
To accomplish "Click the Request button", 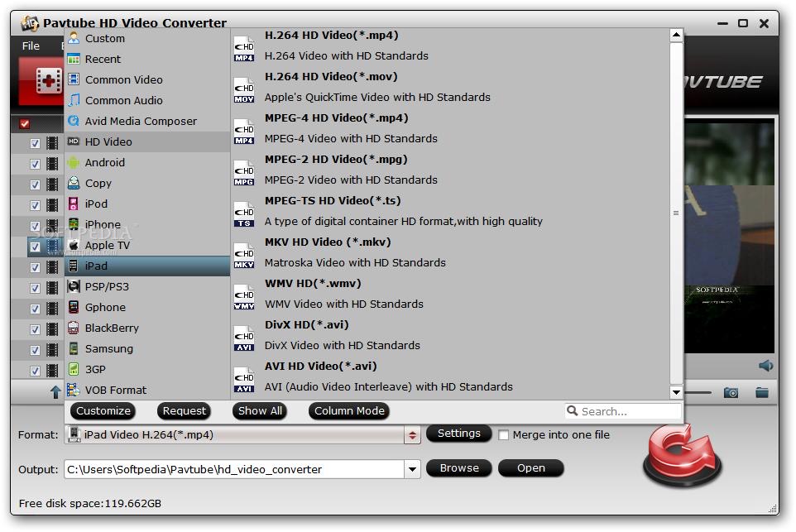I will pyautogui.click(x=185, y=410).
